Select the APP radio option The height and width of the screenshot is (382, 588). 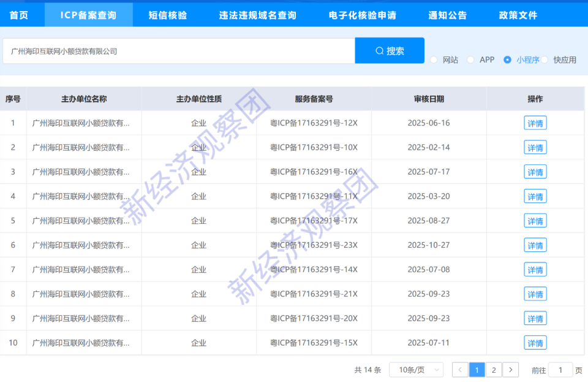(x=470, y=59)
